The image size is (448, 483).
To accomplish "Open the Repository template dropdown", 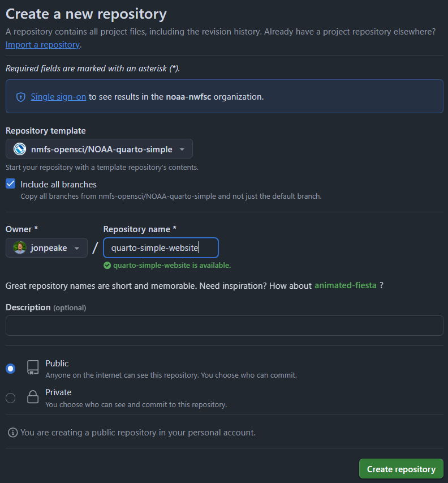I will (99, 149).
